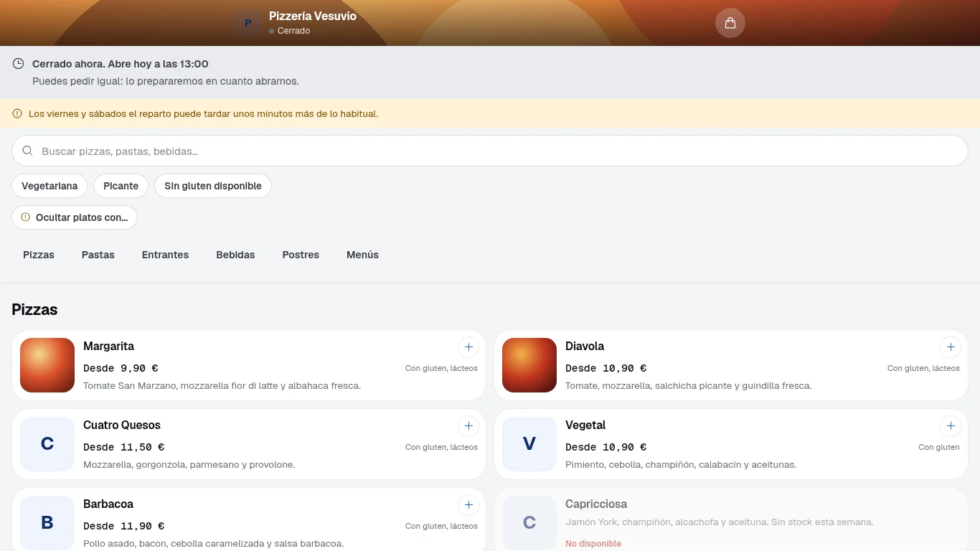
Task: Click the Vegetal pizza title
Action: tap(585, 425)
